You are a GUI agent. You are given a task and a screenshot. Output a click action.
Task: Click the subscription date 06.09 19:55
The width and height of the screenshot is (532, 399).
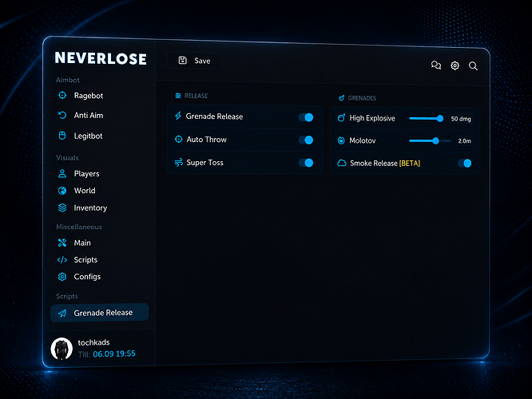coord(114,354)
